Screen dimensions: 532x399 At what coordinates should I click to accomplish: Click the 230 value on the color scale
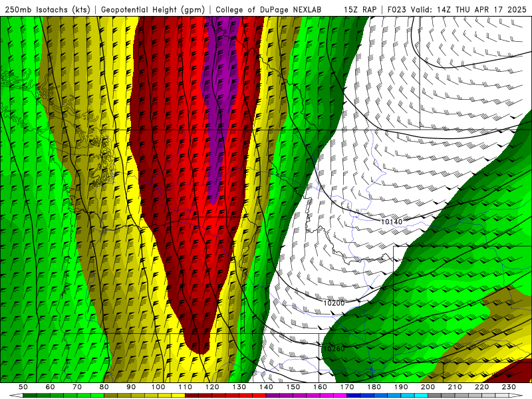pos(509,387)
